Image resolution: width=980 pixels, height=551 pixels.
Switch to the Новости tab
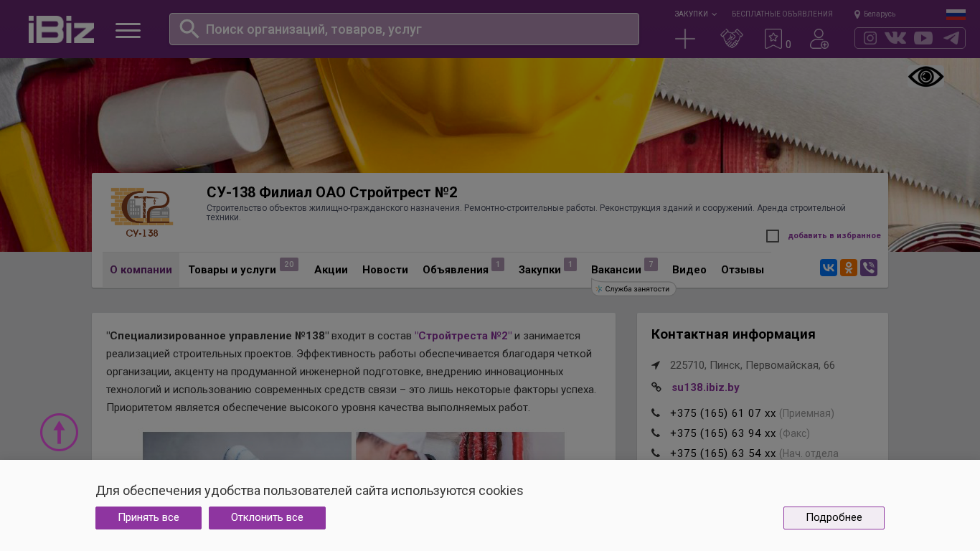pos(385,270)
